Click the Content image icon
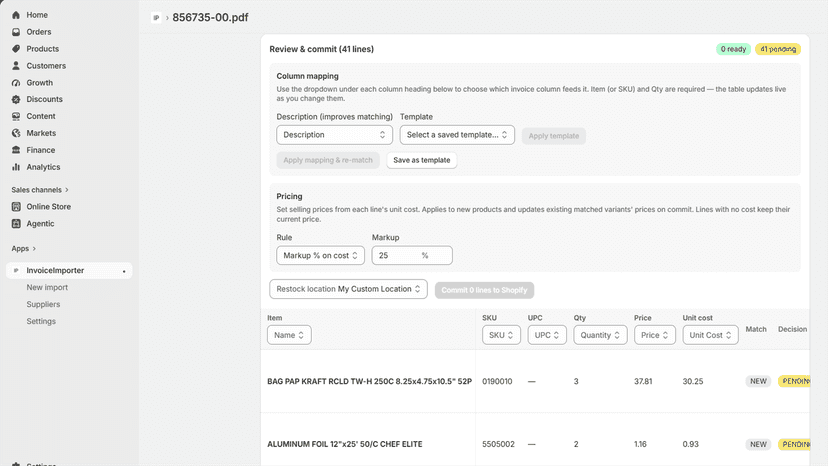 pyautogui.click(x=16, y=116)
